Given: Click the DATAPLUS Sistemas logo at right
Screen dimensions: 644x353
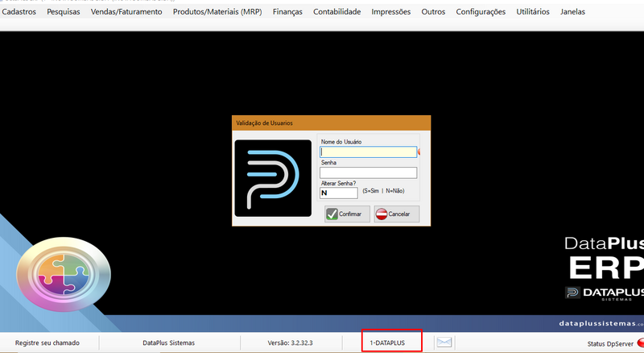Looking at the screenshot, I should (x=605, y=293).
